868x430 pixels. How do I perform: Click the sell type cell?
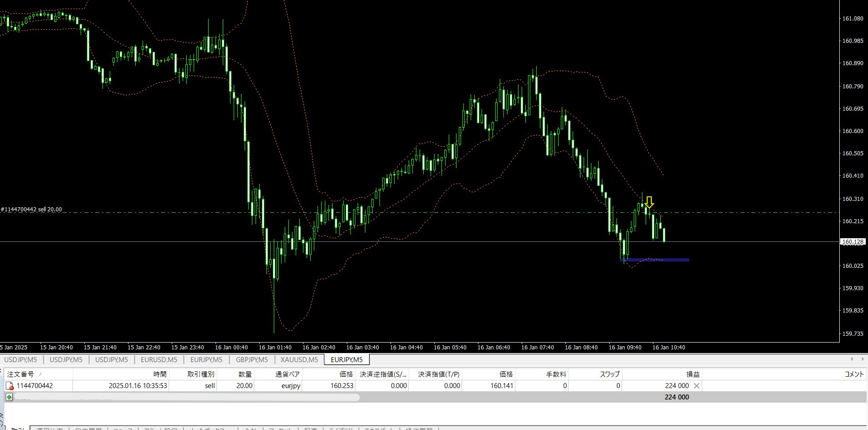point(210,386)
